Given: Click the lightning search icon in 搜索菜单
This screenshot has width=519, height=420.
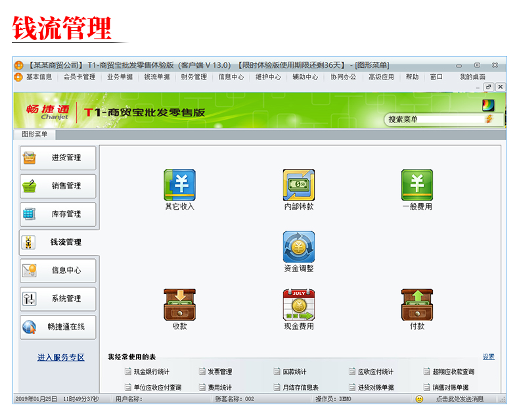Looking at the screenshot, I should click(x=489, y=119).
